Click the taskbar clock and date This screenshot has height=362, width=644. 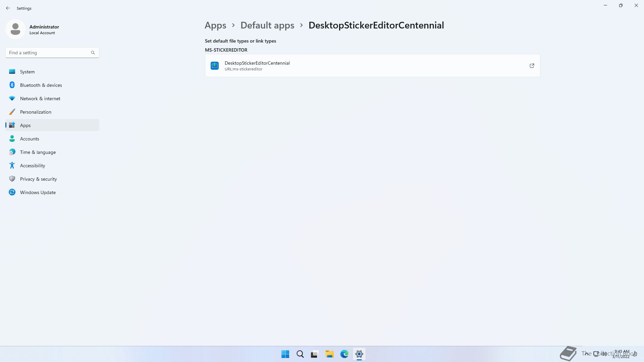tap(621, 354)
